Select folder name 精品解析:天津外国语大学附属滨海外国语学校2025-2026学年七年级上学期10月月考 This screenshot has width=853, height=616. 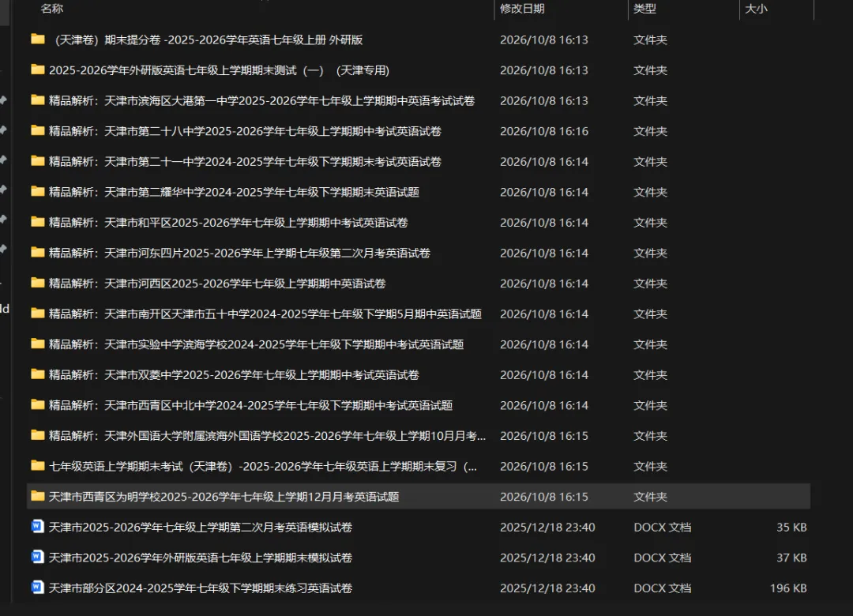267,436
